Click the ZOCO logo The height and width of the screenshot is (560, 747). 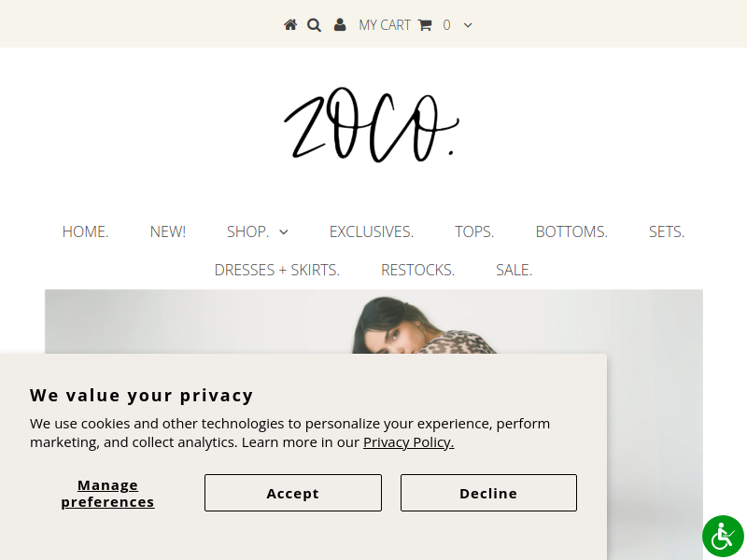point(372,125)
